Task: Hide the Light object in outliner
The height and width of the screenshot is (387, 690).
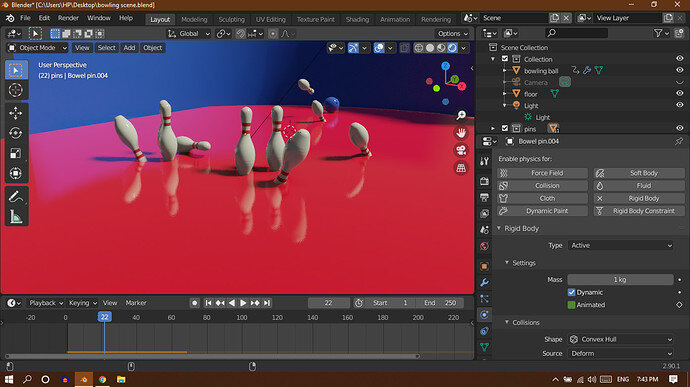Action: tap(679, 105)
